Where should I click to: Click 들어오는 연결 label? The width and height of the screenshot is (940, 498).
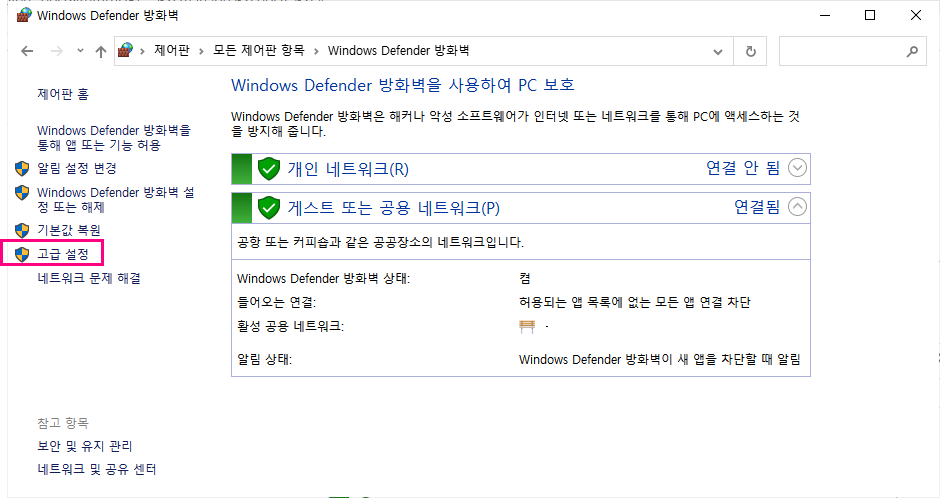coord(276,302)
